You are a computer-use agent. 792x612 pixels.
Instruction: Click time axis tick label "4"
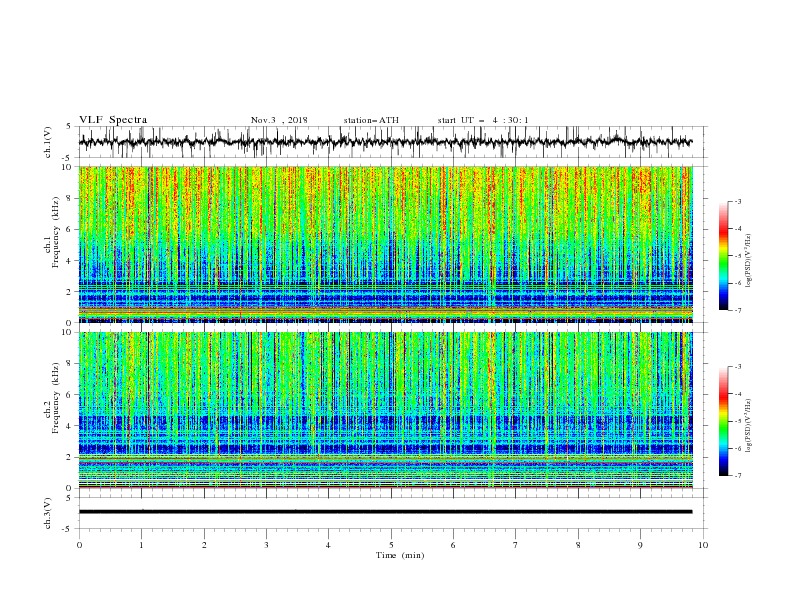328,545
